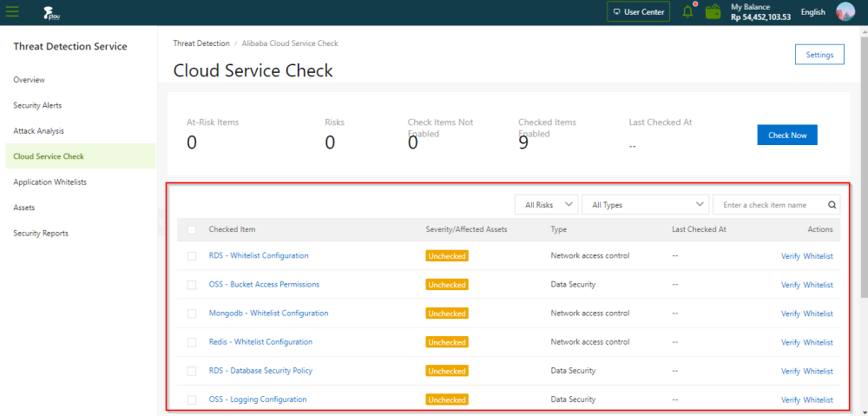Open Attack Analysis

pyautogui.click(x=39, y=131)
